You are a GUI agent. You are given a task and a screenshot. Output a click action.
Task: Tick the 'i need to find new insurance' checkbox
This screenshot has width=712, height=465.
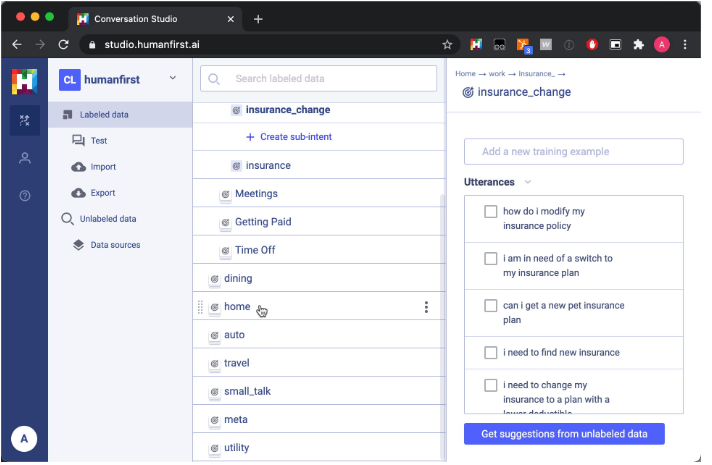click(491, 352)
